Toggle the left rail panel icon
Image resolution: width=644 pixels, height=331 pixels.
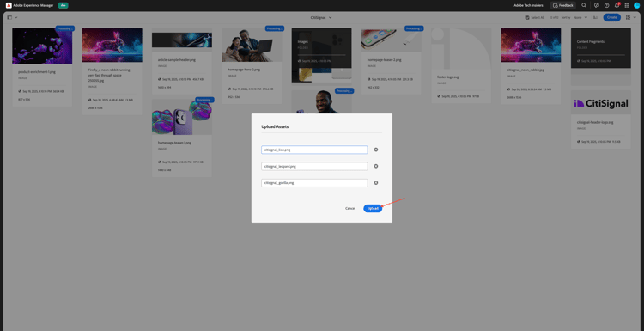point(9,17)
